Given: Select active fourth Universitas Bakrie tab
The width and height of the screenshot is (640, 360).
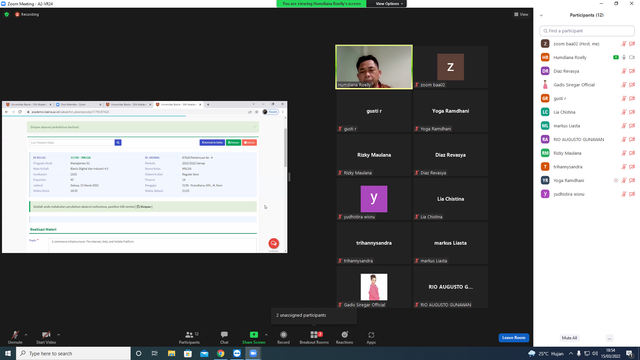Looking at the screenshot, I should click(178, 104).
